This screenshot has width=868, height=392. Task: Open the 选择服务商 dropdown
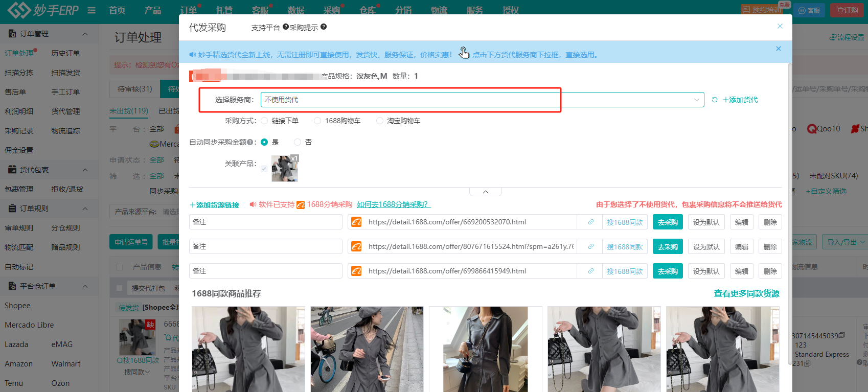(482, 100)
